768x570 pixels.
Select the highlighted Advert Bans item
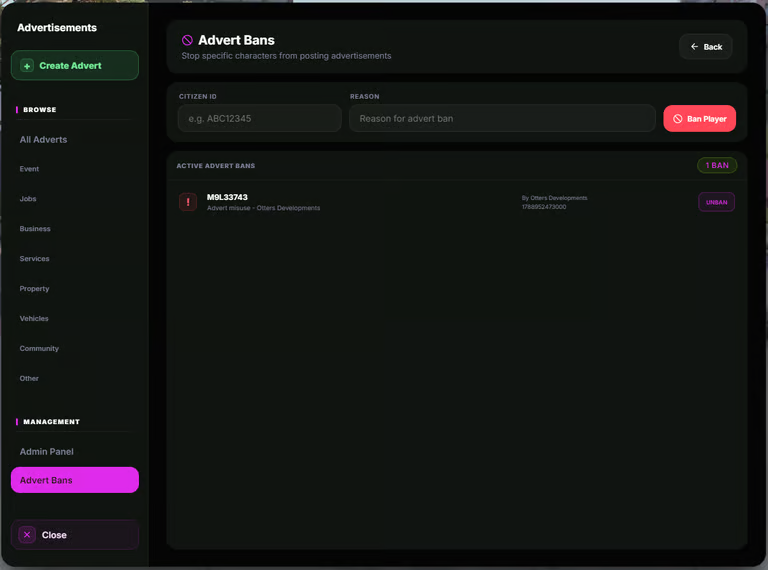tap(74, 480)
